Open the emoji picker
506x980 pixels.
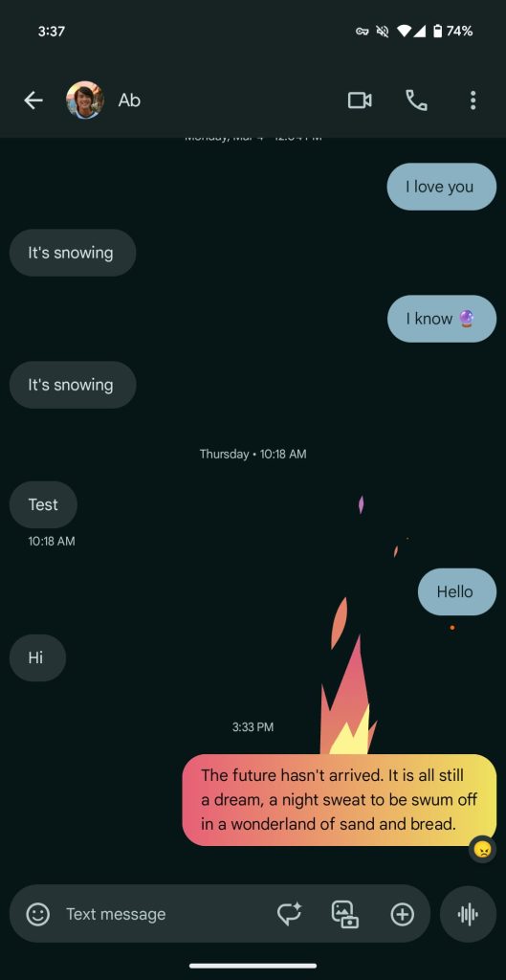pyautogui.click(x=37, y=914)
